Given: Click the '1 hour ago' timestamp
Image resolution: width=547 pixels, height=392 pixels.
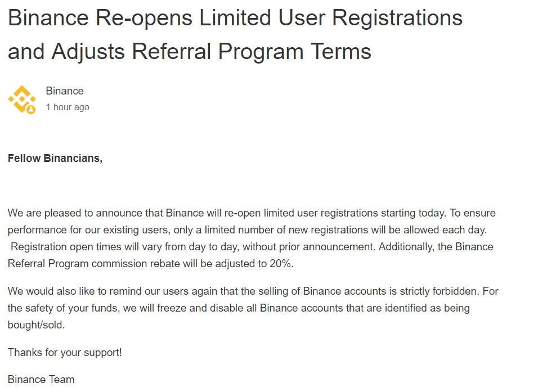Looking at the screenshot, I should click(68, 107).
